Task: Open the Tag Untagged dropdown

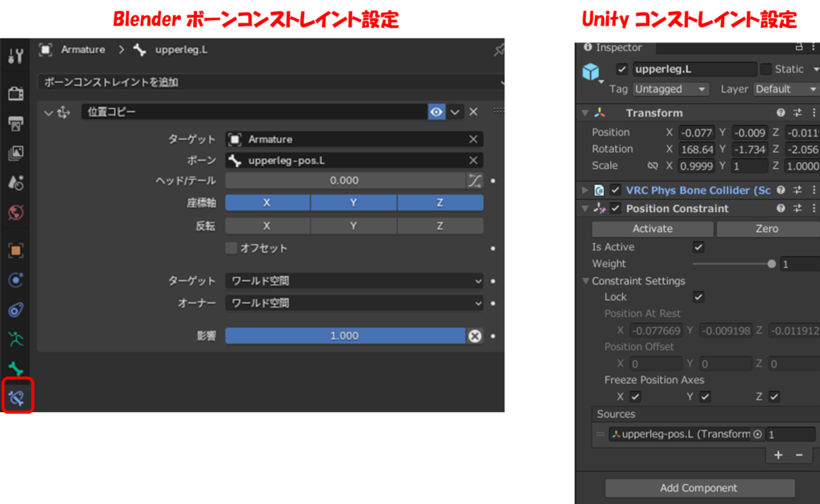Action: (x=670, y=90)
